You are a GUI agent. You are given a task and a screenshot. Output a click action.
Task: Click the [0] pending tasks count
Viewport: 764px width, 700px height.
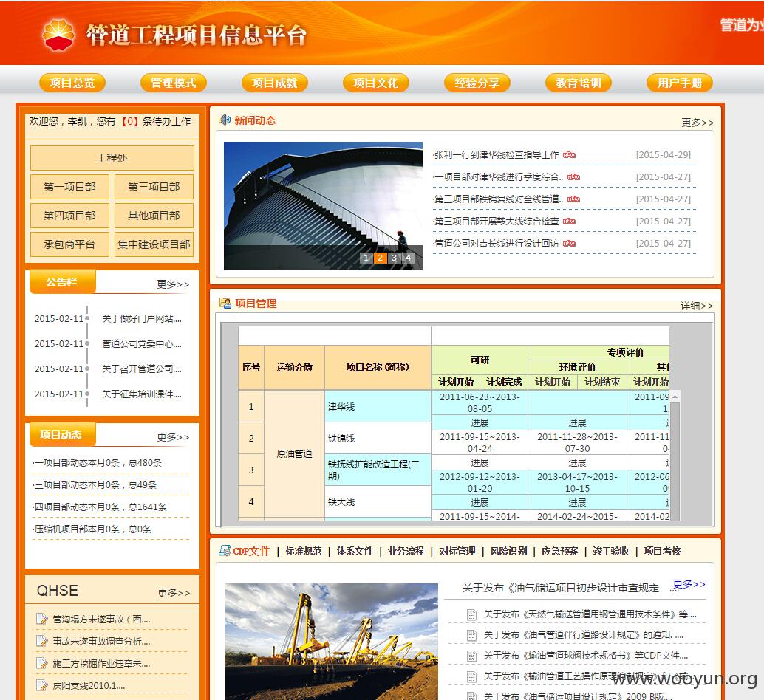click(x=129, y=121)
